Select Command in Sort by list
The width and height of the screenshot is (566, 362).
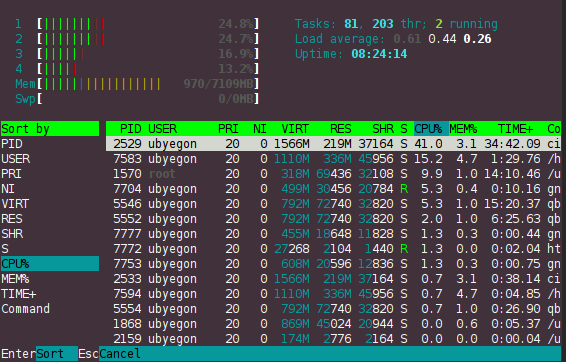coord(50,309)
